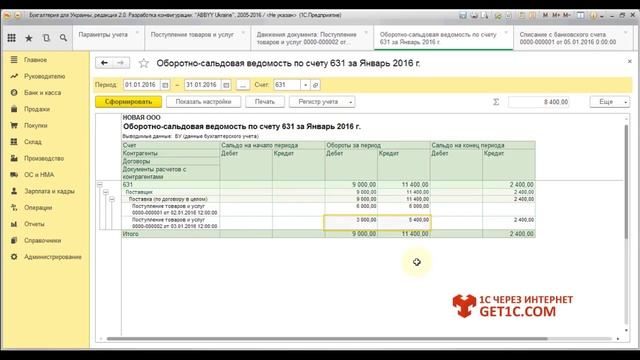The image size is (640, 360).
Task: Select the Поставщик row name
Action: (x=139, y=192)
